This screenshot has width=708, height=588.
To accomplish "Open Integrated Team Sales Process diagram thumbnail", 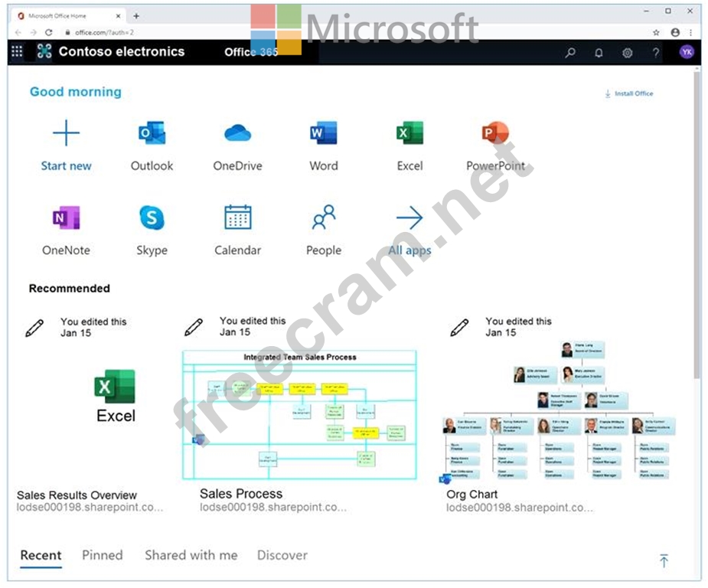I will (x=299, y=414).
